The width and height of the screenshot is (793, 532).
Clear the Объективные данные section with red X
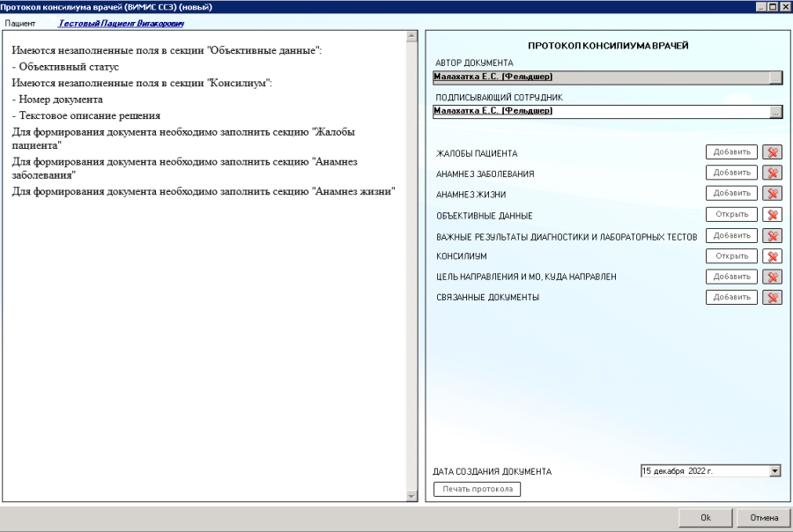[x=772, y=214]
